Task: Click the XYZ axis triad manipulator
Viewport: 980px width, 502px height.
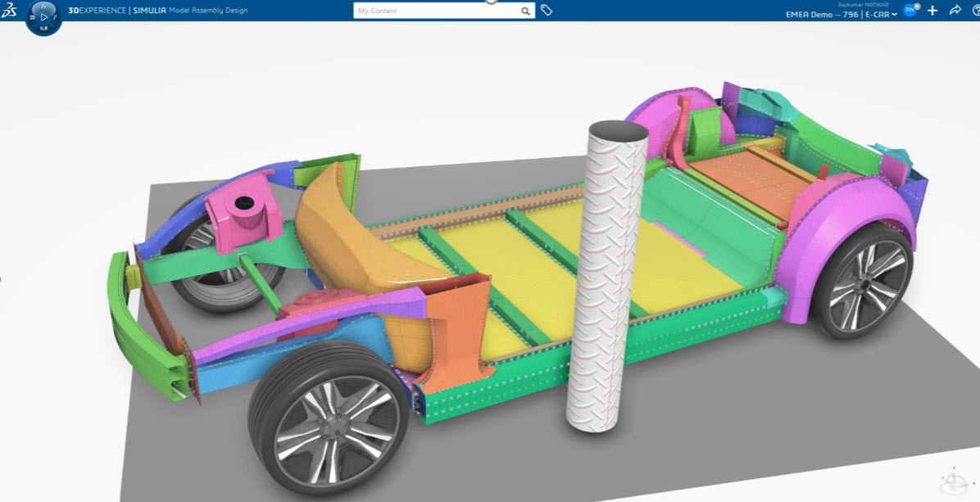Action: click(x=955, y=481)
